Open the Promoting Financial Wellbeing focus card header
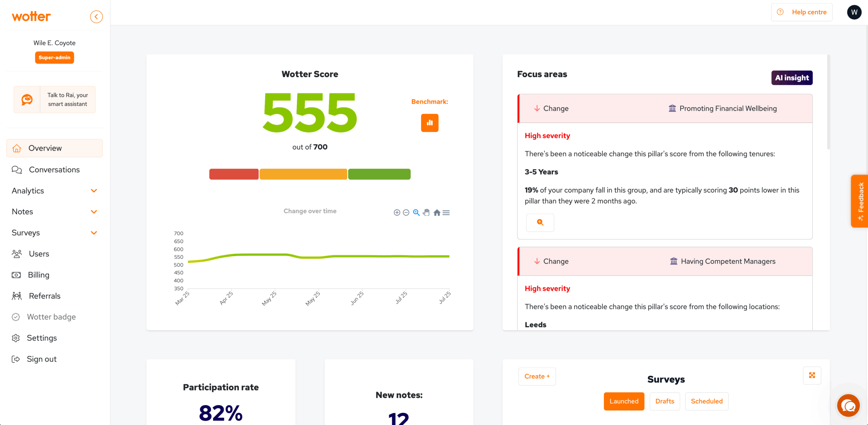Screen dimensions: 868x425 pos(665,108)
